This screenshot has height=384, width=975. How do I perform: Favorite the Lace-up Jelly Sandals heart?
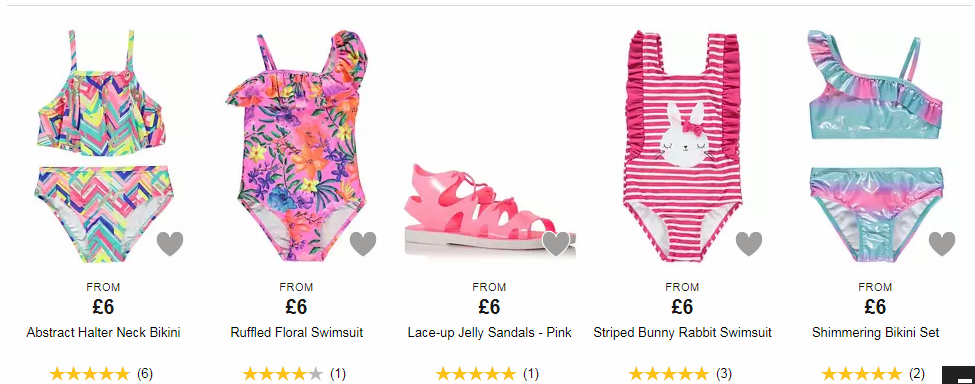pyautogui.click(x=556, y=244)
